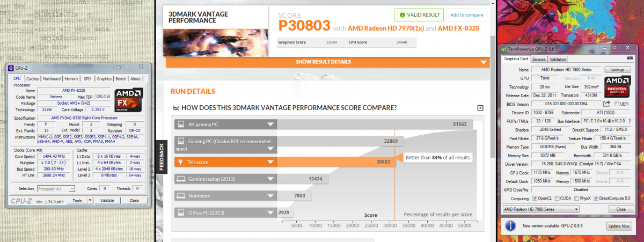This screenshot has width=644, height=242.
Task: Click the Office PC (2013) icon
Action: [181, 214]
